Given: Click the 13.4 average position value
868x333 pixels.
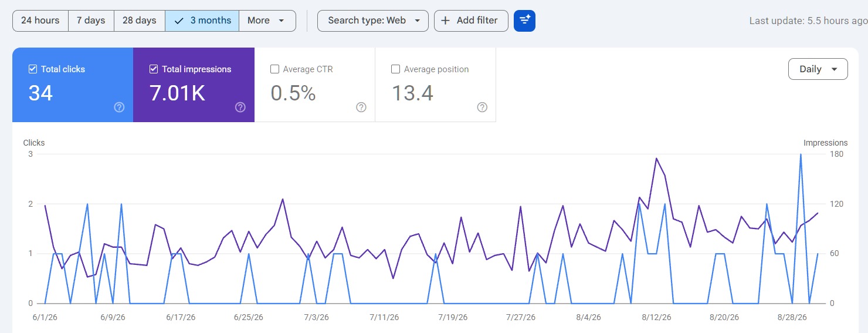Looking at the screenshot, I should pyautogui.click(x=412, y=93).
